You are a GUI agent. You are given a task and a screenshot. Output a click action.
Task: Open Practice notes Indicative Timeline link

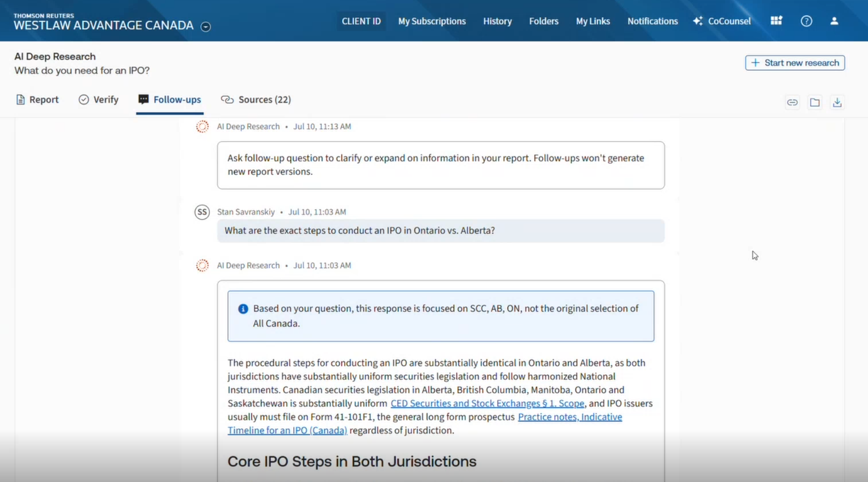pyautogui.click(x=425, y=424)
